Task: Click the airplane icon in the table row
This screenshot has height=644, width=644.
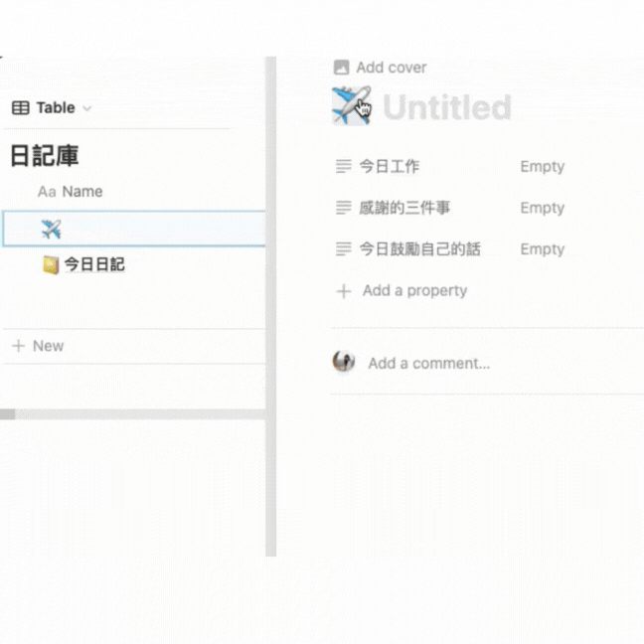Action: [x=52, y=229]
